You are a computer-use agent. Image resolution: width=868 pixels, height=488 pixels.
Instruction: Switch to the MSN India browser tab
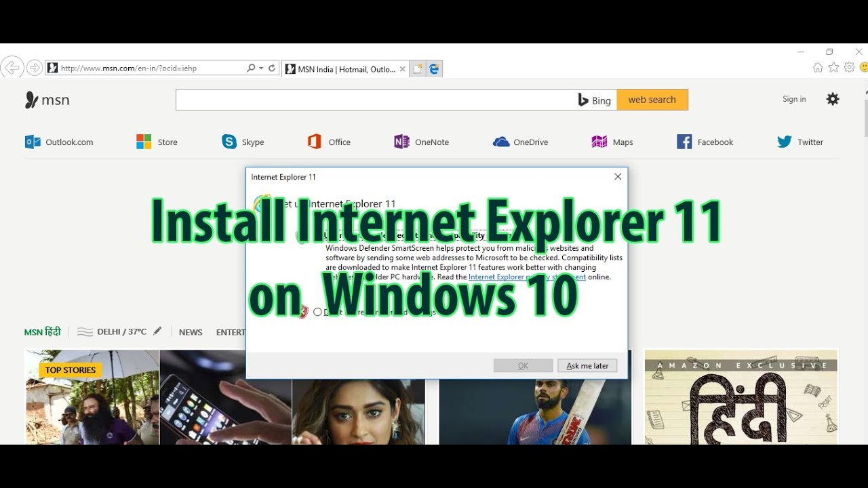click(x=344, y=68)
